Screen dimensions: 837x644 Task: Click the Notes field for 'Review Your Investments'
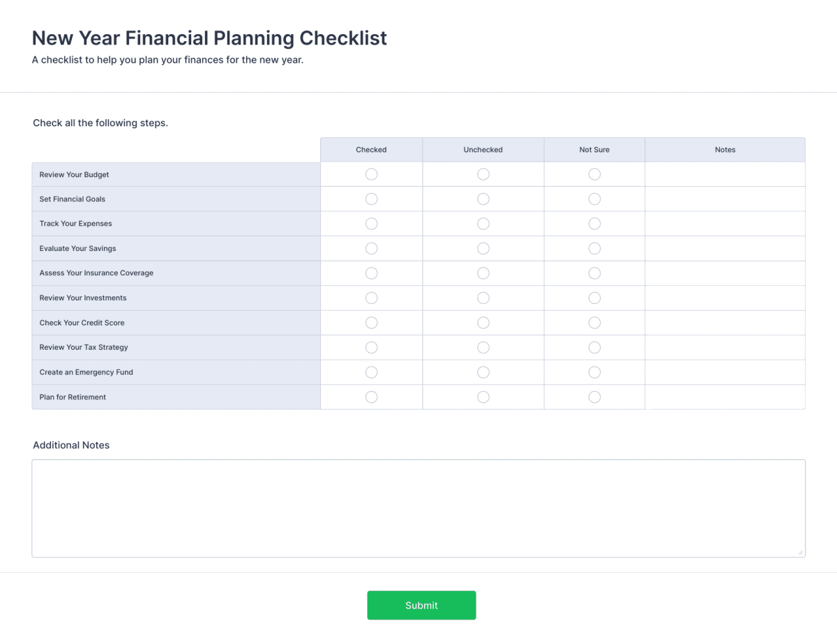coord(725,298)
